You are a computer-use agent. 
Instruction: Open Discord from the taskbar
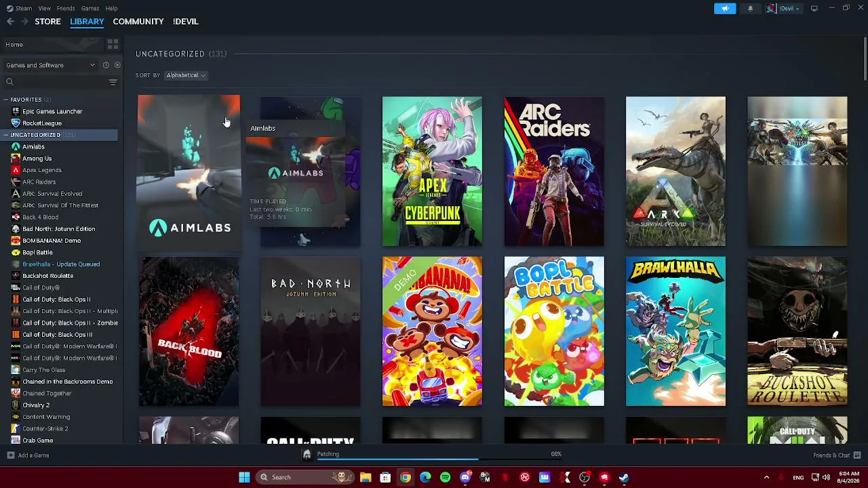click(465, 477)
